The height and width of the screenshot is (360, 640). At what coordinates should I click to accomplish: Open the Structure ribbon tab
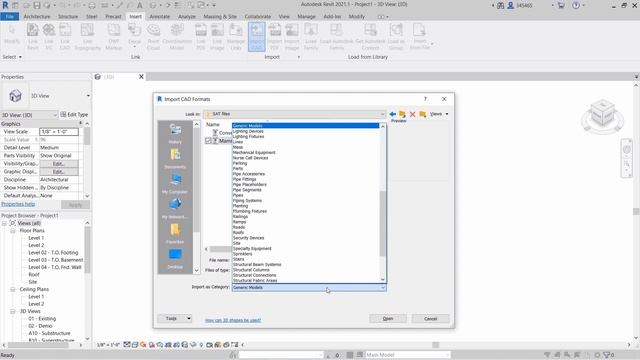click(x=68, y=16)
